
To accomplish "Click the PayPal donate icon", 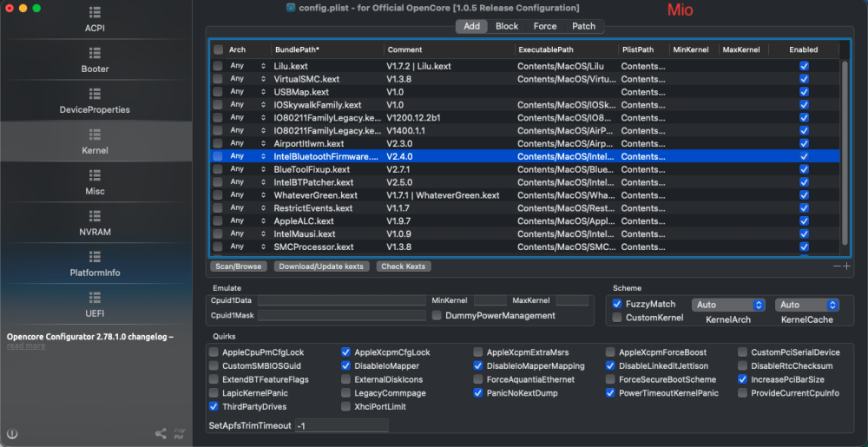I will pyautogui.click(x=180, y=433).
